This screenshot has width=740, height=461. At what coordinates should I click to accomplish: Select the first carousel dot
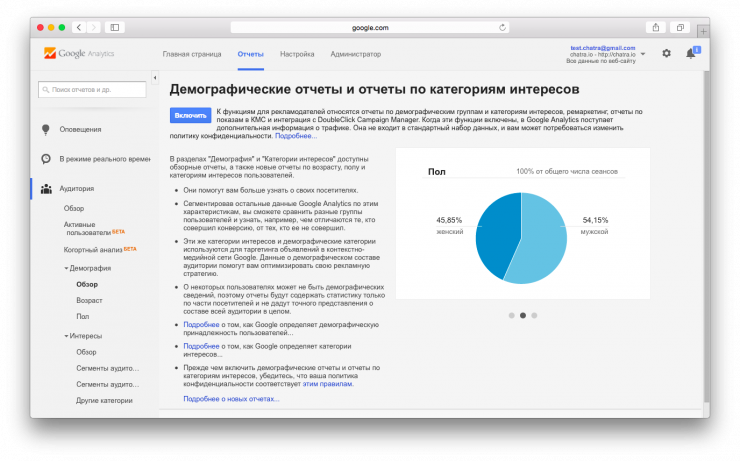pyautogui.click(x=512, y=315)
